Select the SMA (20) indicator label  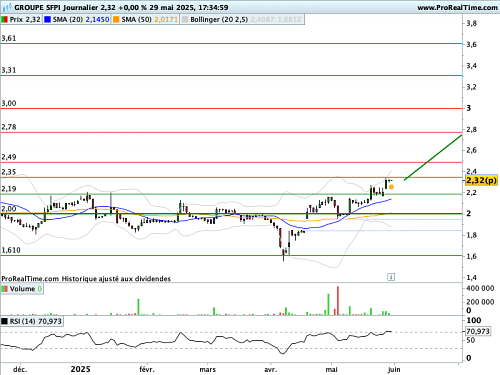[68, 20]
